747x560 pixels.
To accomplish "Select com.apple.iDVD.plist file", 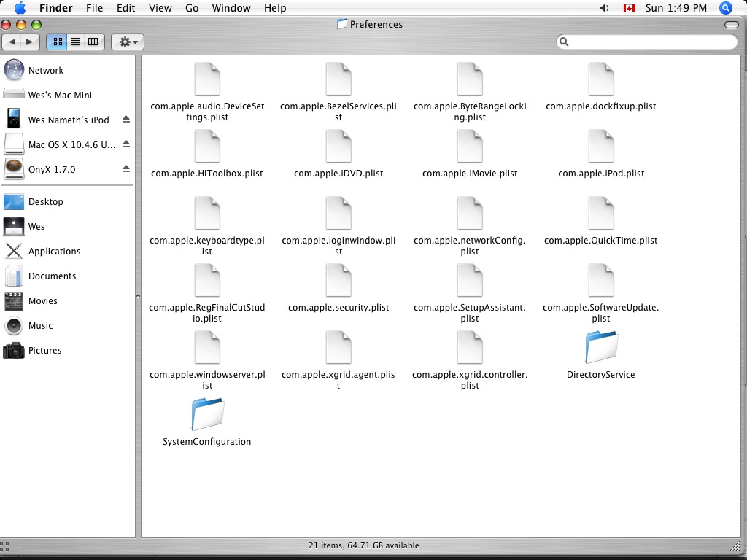I will pyautogui.click(x=338, y=147).
